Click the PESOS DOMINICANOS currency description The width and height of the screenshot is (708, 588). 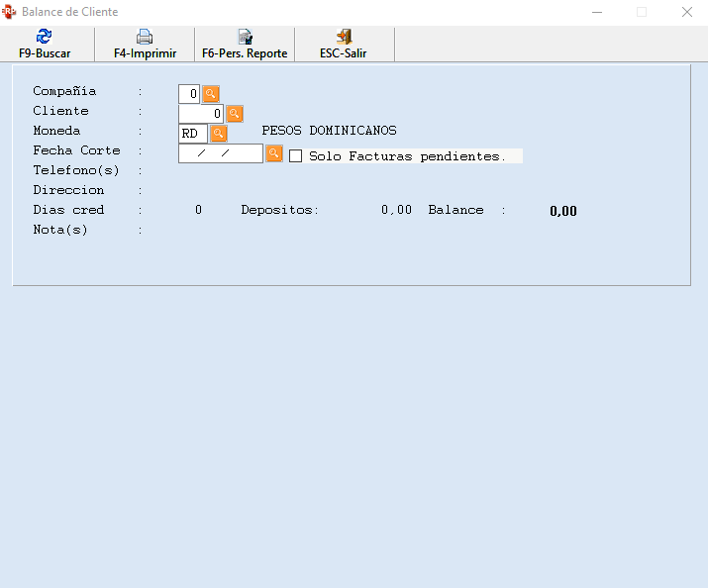[329, 131]
